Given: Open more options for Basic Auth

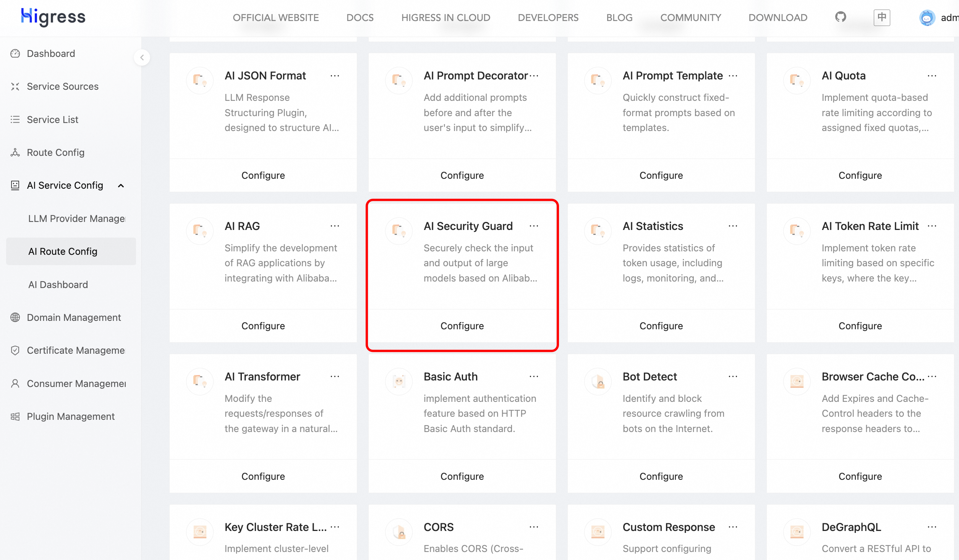Looking at the screenshot, I should point(534,377).
